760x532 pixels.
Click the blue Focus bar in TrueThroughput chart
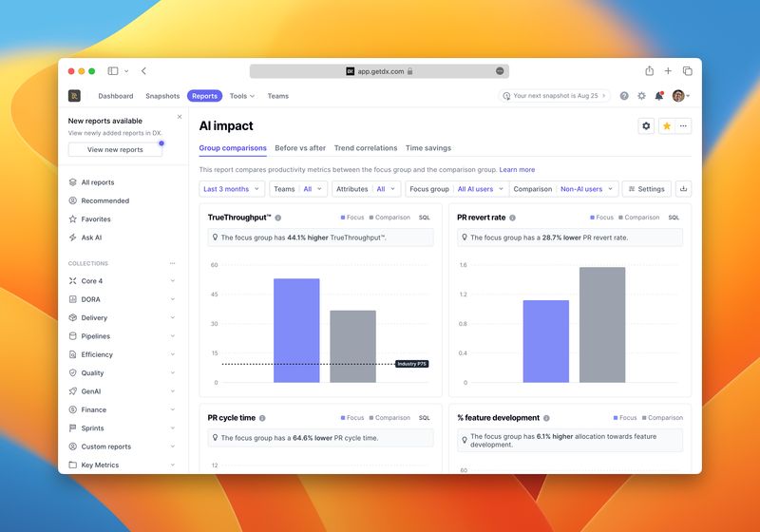click(296, 331)
